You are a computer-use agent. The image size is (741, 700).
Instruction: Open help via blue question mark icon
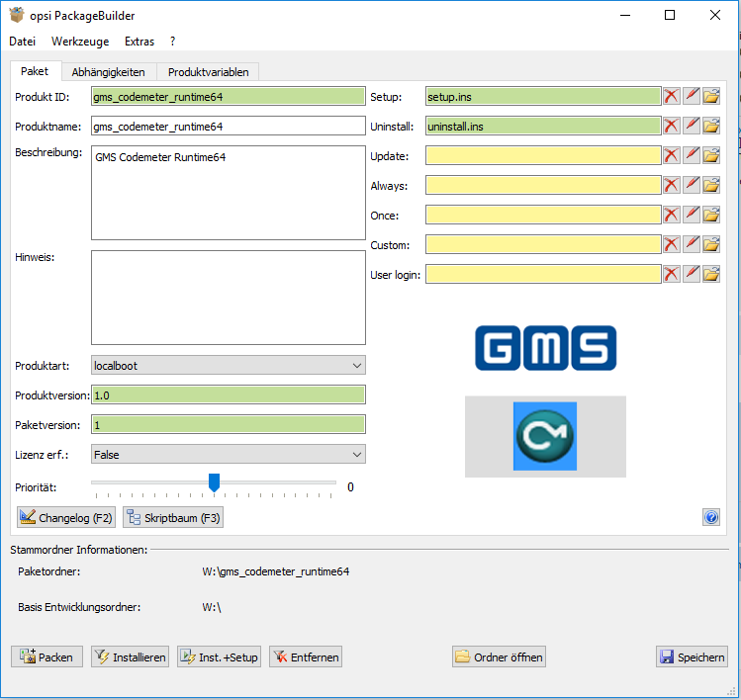click(710, 517)
